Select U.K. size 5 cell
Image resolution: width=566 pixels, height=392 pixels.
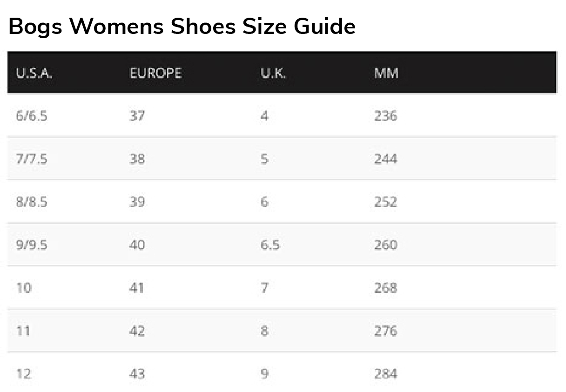point(264,159)
